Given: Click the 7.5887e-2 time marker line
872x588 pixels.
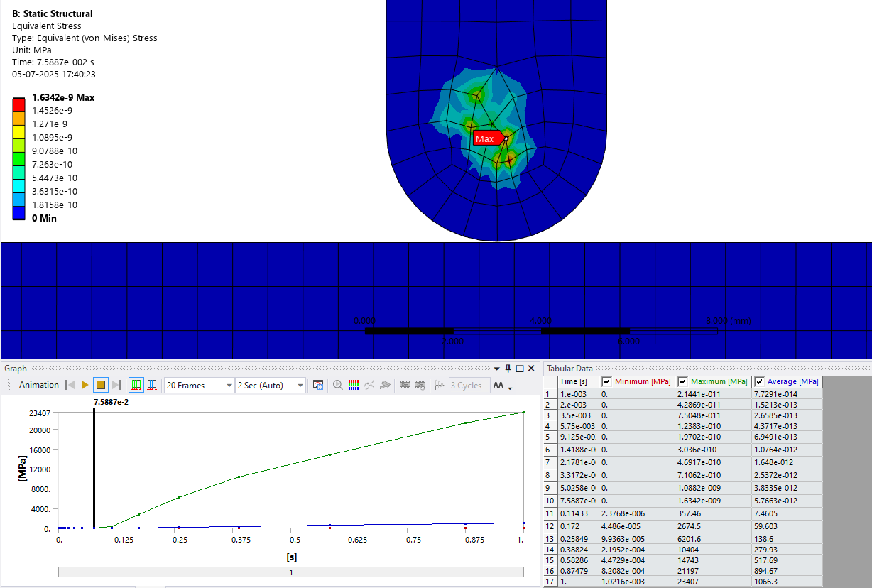Looking at the screenshot, I should coord(94,469).
